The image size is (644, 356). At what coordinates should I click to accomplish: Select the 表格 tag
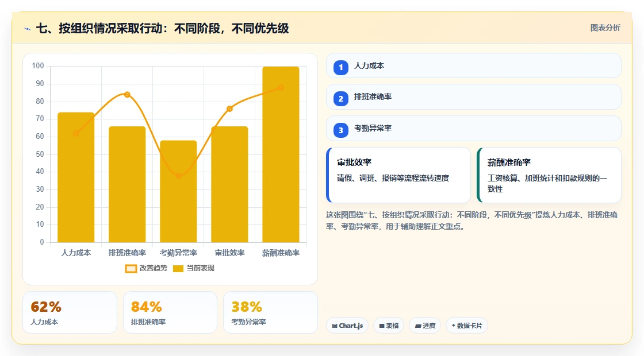tap(389, 326)
